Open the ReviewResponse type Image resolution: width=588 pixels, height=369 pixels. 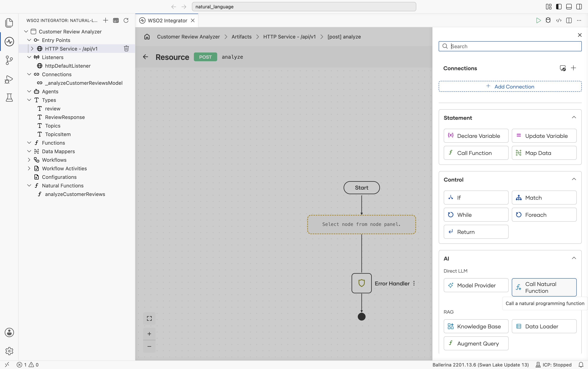pos(65,117)
